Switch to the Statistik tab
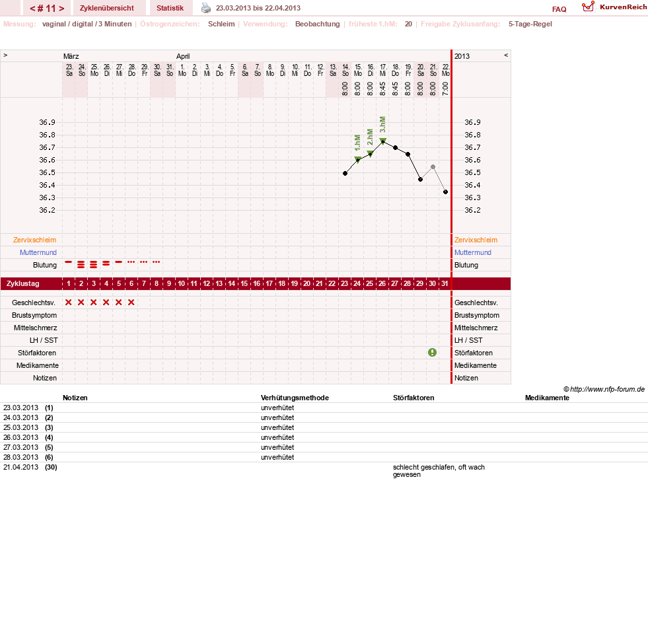The height and width of the screenshot is (644, 648). [170, 9]
